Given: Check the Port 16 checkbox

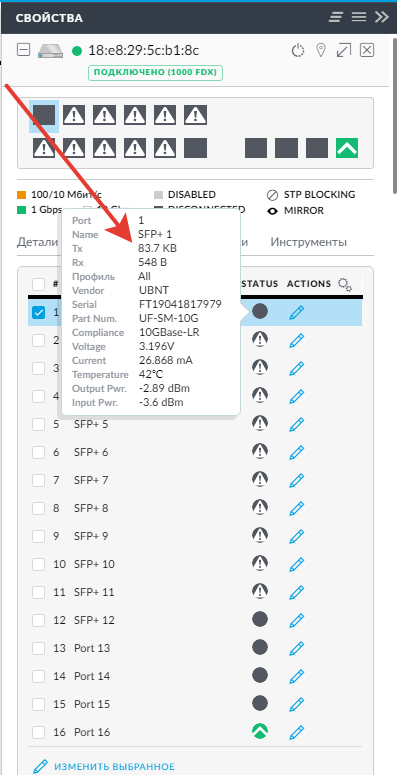Looking at the screenshot, I should point(39,732).
